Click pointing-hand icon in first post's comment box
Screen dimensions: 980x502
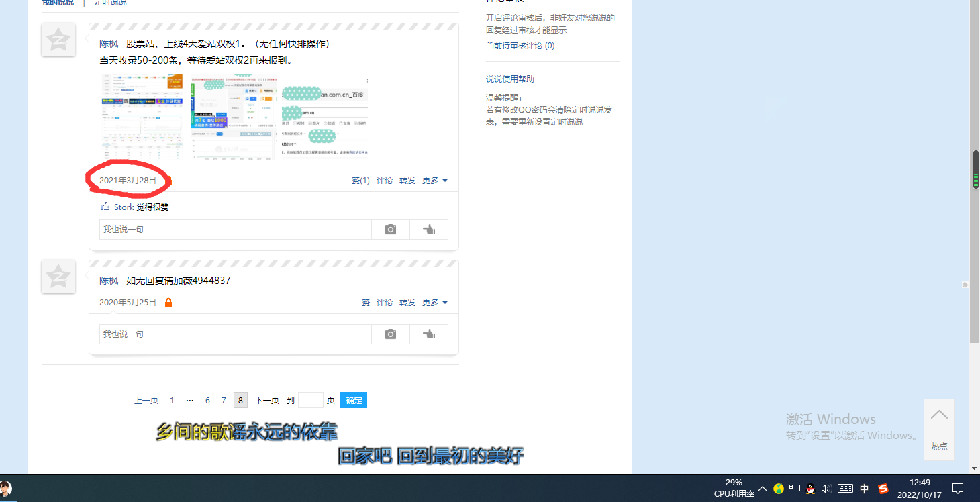(x=429, y=230)
